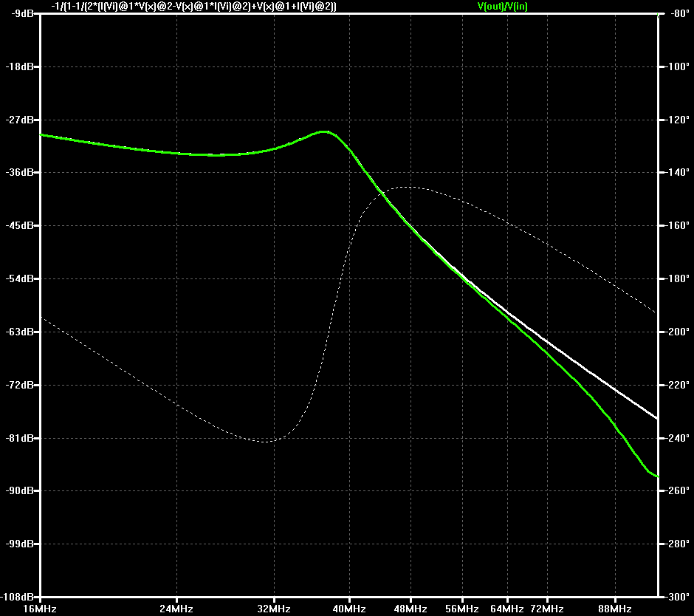Click the 88MHz frequency axis label
The width and height of the screenshot is (694, 616).
tap(615, 609)
